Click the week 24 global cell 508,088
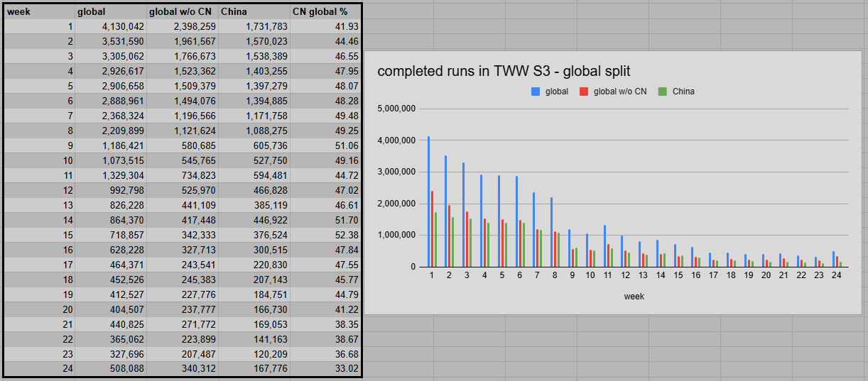The image size is (868, 381). coord(110,369)
